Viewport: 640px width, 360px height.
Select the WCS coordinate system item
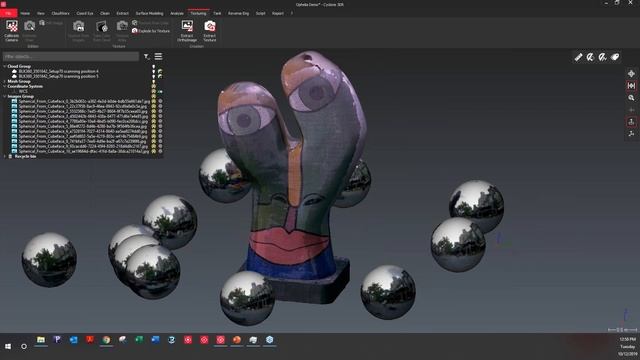tap(23, 91)
